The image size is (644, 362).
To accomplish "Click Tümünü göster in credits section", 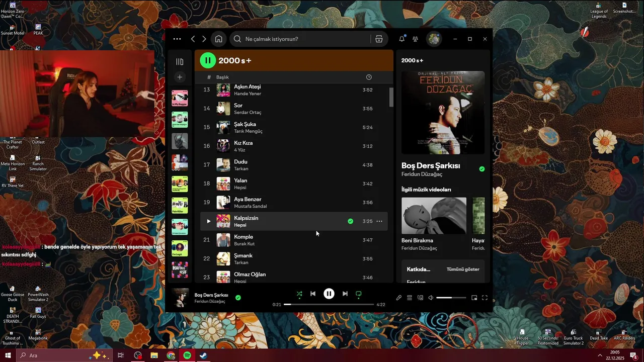I will (x=463, y=269).
